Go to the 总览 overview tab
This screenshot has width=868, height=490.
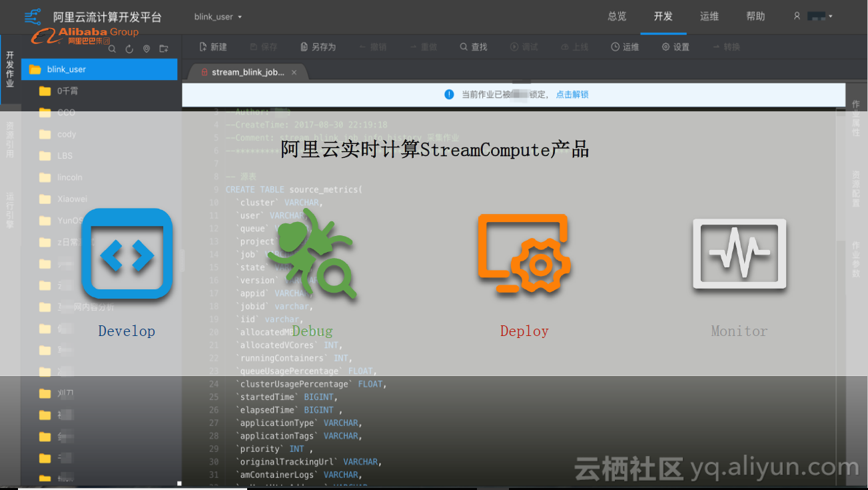[x=617, y=17]
